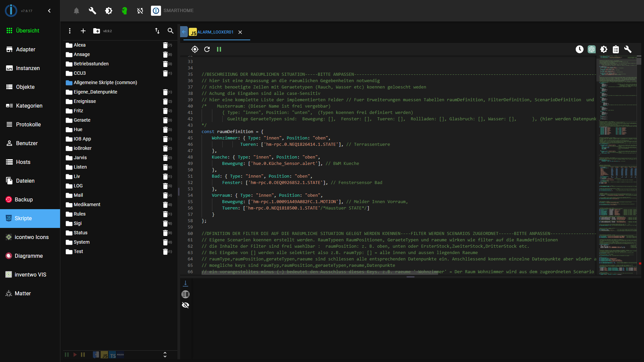
Task: Click the striped circle icon in log panel
Action: point(185,294)
